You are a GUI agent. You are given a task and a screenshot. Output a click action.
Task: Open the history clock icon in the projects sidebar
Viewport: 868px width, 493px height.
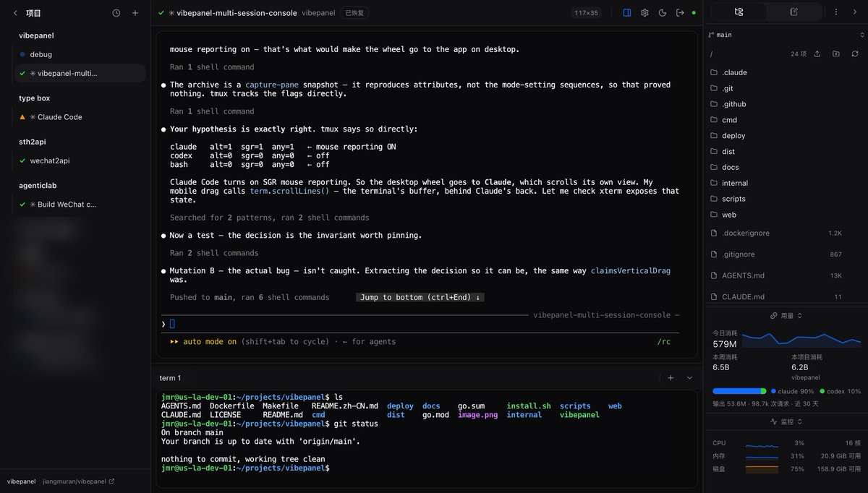click(116, 13)
